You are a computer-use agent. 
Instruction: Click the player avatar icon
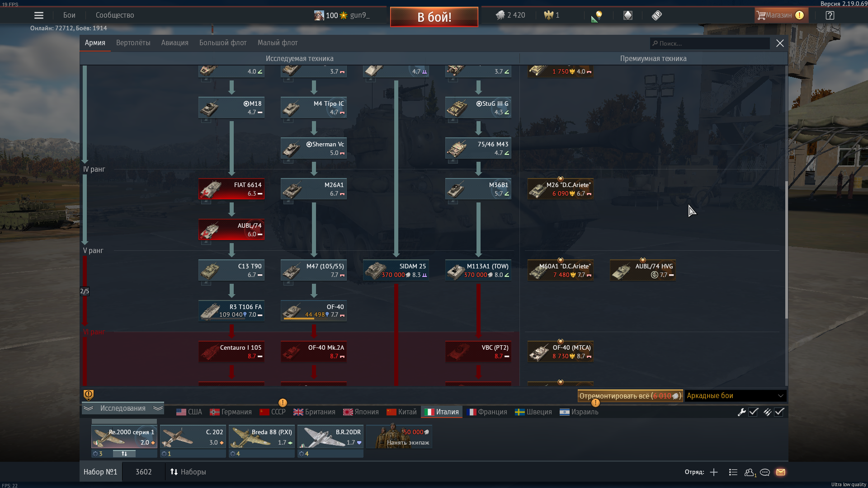tap(319, 15)
